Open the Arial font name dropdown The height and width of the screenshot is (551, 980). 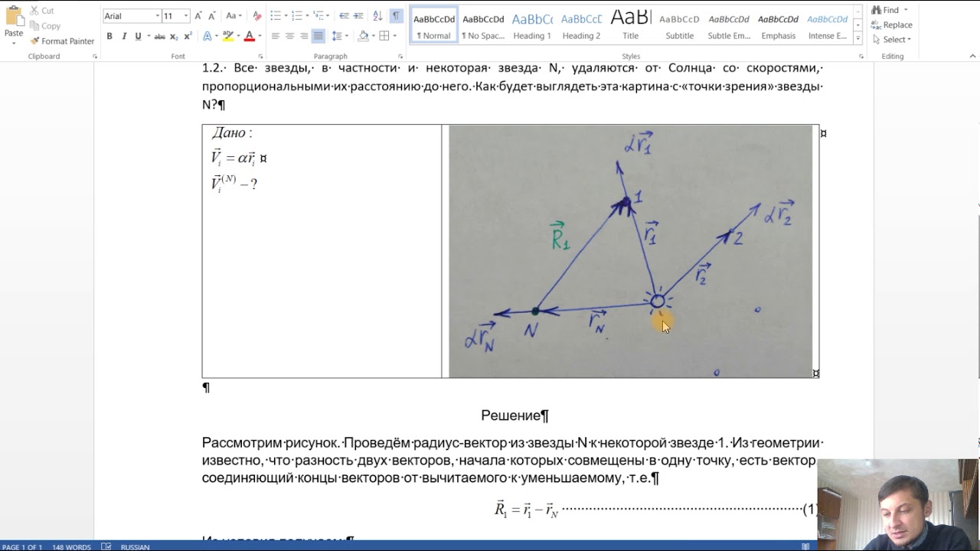click(x=158, y=16)
